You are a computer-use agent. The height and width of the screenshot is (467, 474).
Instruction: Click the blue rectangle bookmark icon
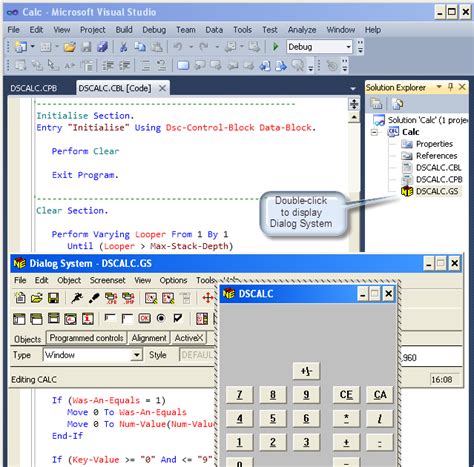[183, 65]
